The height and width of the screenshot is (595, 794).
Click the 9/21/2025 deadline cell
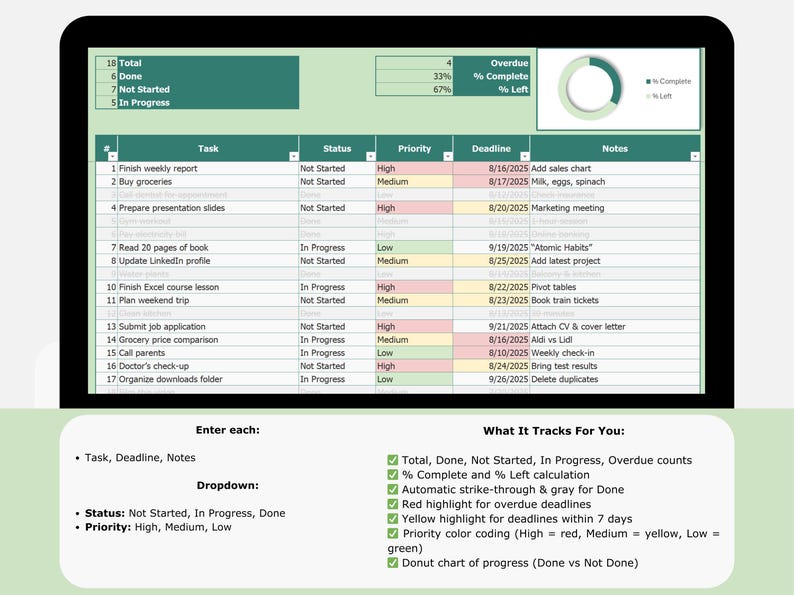(x=491, y=327)
